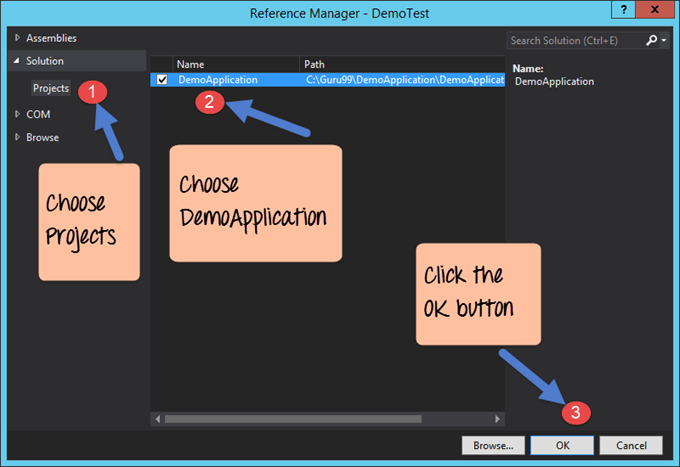Expand the COM category

point(17,114)
